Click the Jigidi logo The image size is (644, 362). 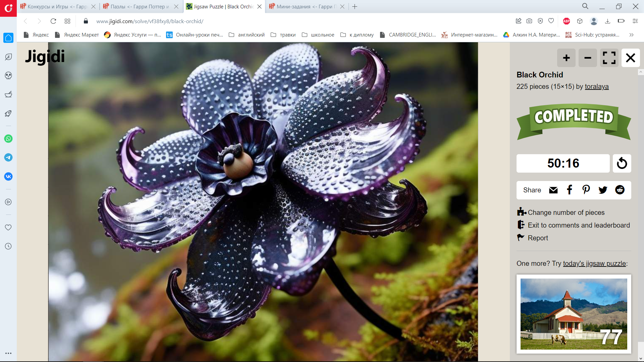click(45, 56)
